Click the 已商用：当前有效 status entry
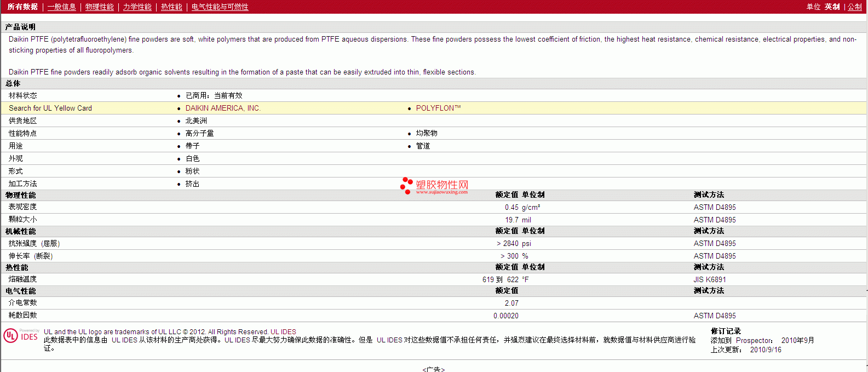Viewport: 868px width, 372px height. (x=214, y=95)
